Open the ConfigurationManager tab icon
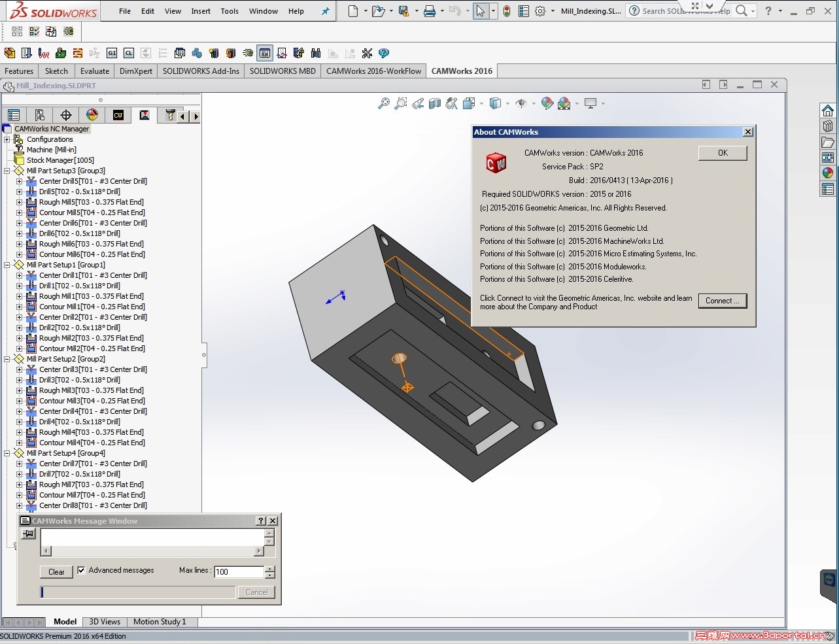Image resolution: width=839 pixels, height=644 pixels. tap(40, 116)
